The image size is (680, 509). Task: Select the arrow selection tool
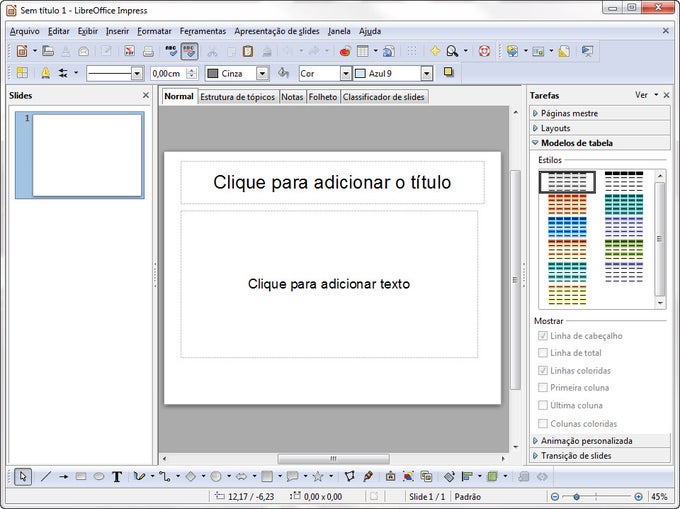tap(23, 476)
